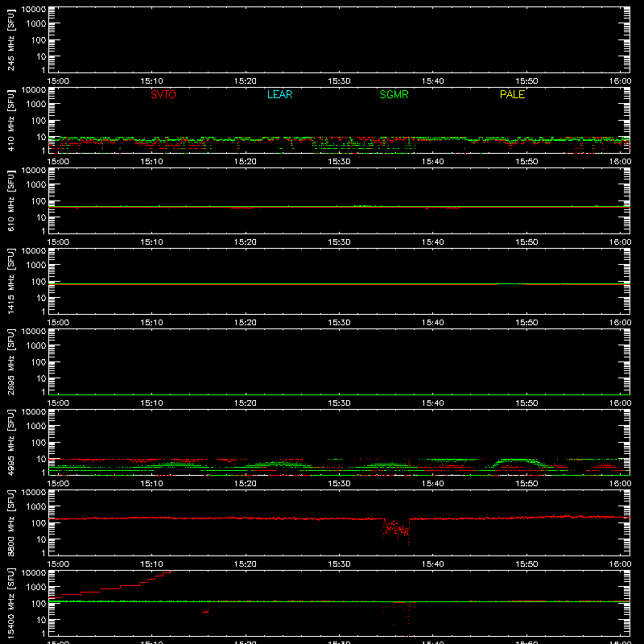
Task: Click 15:20 time label of 410 MHz panel
Action: pyautogui.click(x=246, y=162)
